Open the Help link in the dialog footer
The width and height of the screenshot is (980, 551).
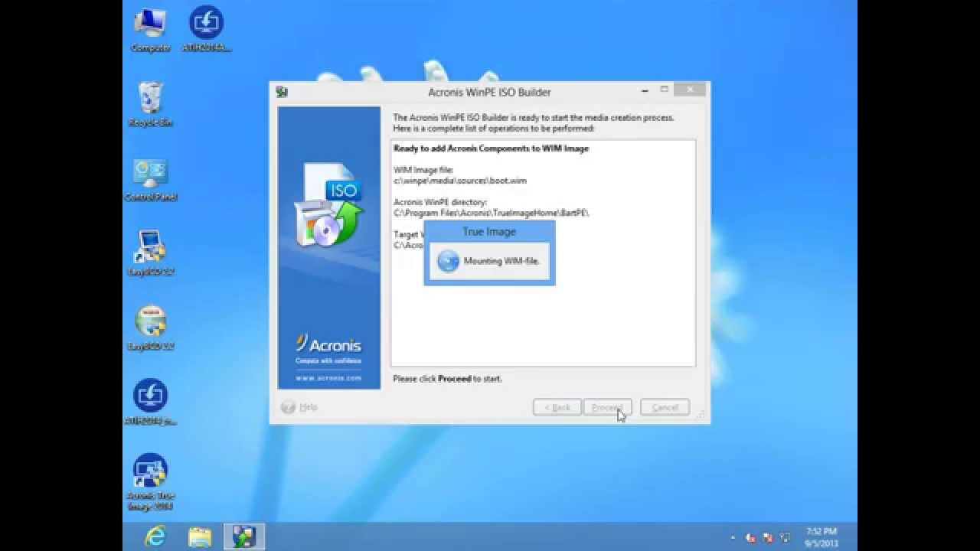point(308,407)
